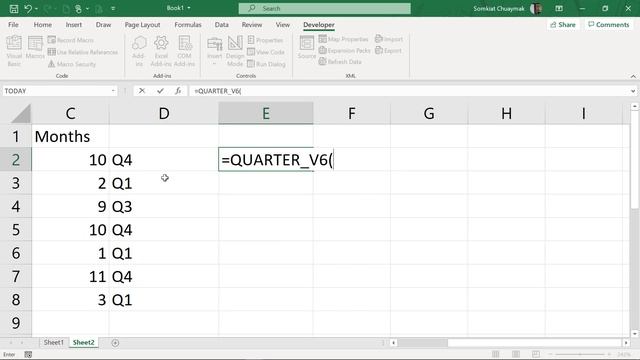The width and height of the screenshot is (640, 360).
Task: Click Expansion Packs
Action: coord(344,51)
